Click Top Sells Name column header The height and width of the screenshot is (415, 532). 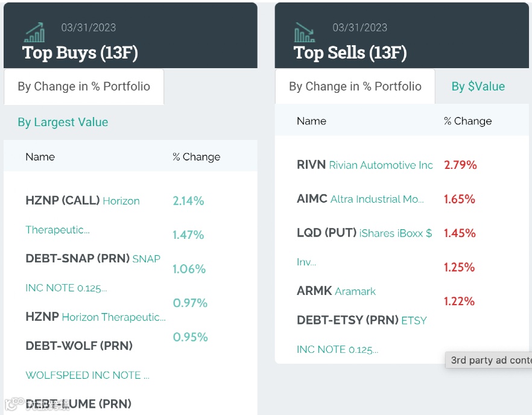pyautogui.click(x=311, y=121)
